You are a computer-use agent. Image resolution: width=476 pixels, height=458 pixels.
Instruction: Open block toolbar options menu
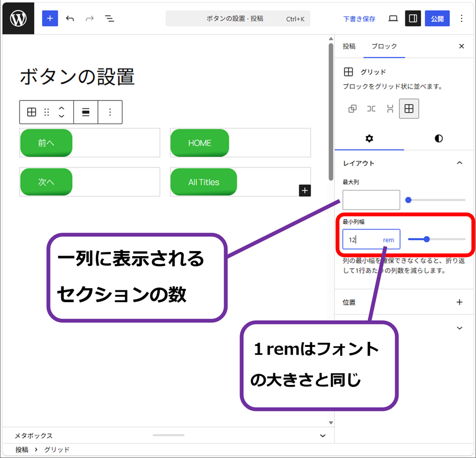tap(110, 112)
